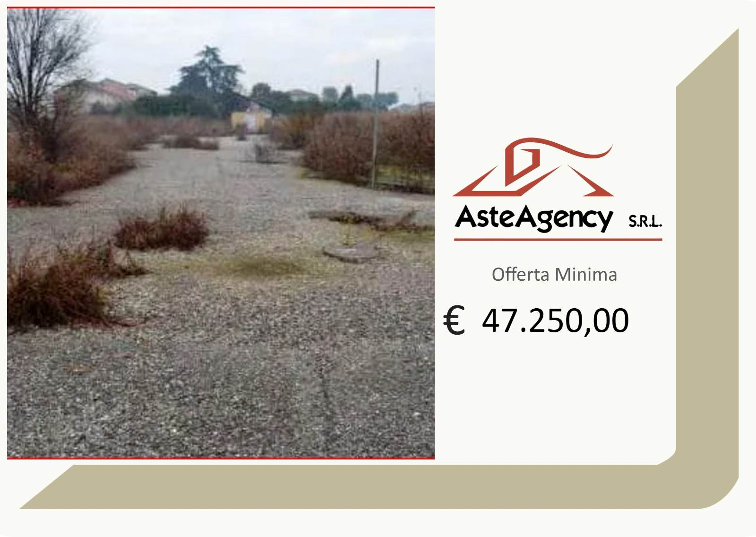The width and height of the screenshot is (756, 537).
Task: Select the round manhole cover in photo
Action: (352, 252)
